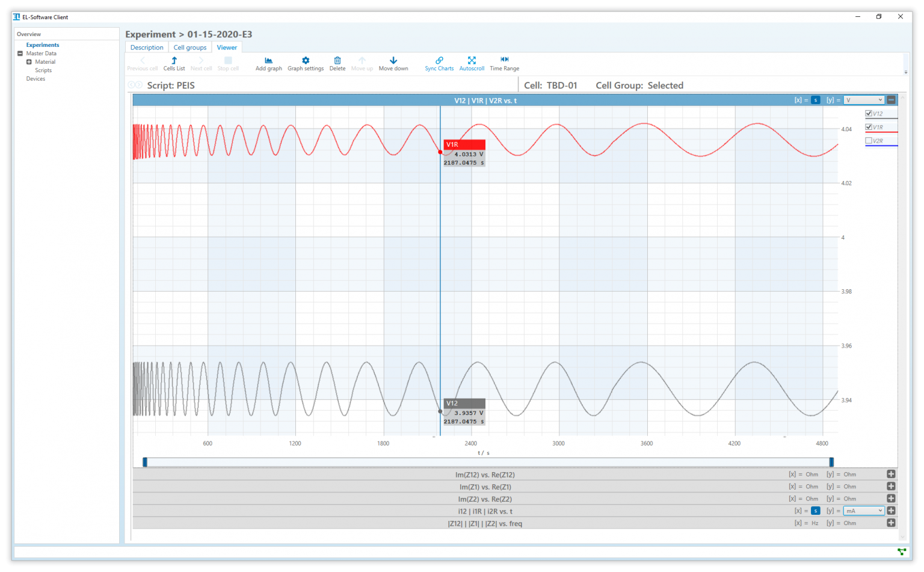Expand the Im(Z12) vs. Re(Z12) graph
This screenshot has height=572, width=924.
pyautogui.click(x=891, y=474)
